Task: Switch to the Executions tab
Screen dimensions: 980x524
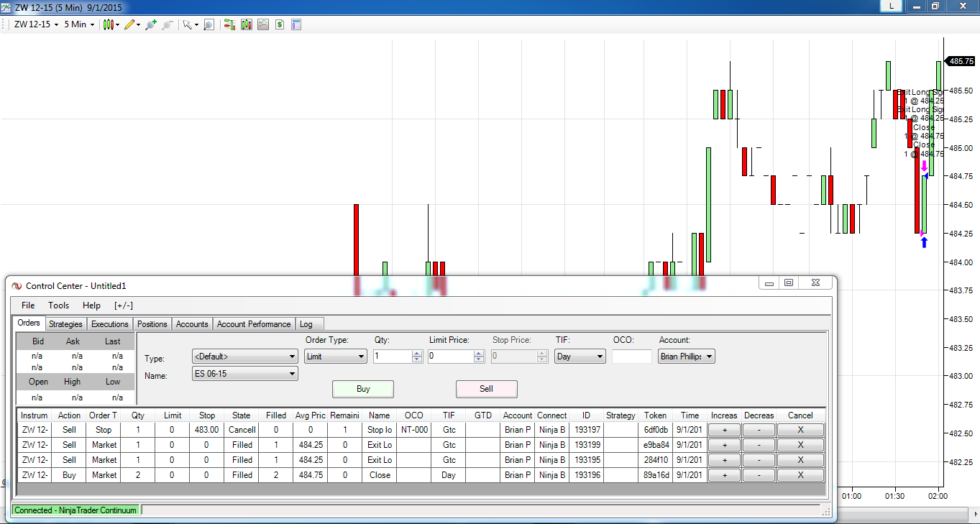Action: click(110, 324)
